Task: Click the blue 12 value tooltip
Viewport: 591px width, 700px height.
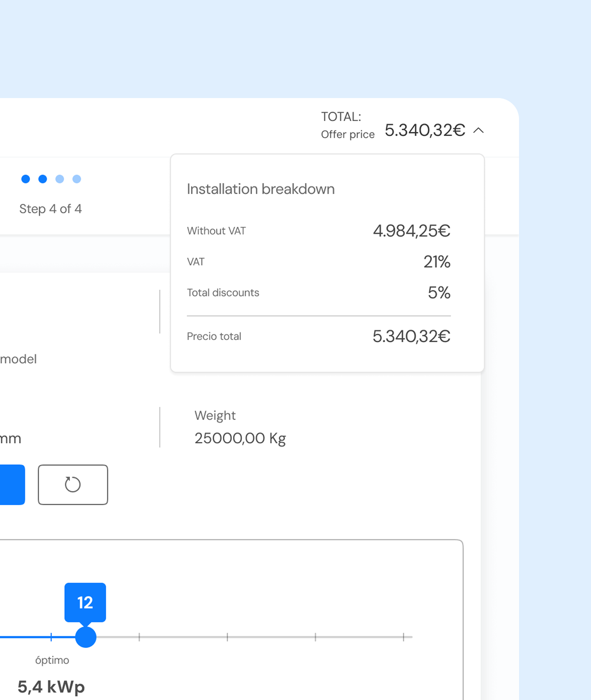Action: pos(85,603)
